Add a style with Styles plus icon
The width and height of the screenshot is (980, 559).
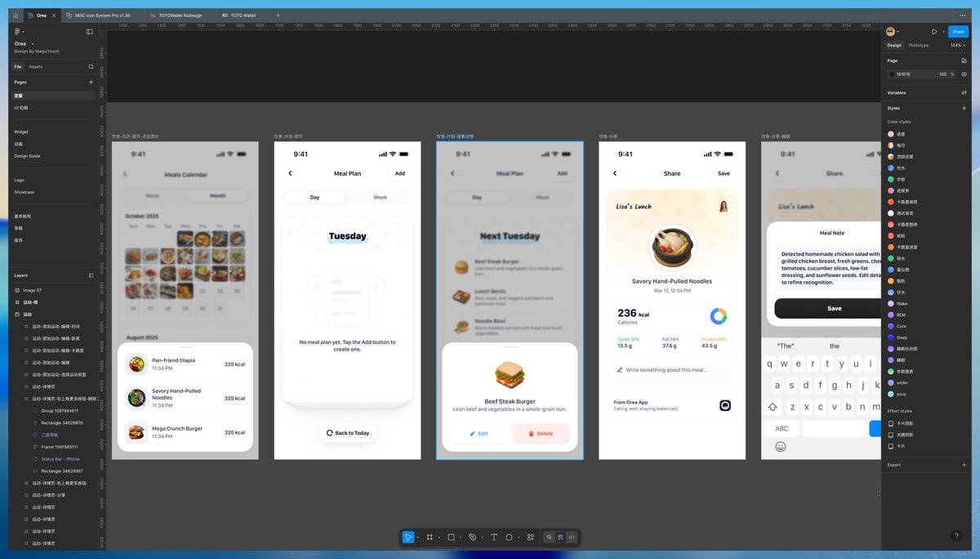click(964, 108)
